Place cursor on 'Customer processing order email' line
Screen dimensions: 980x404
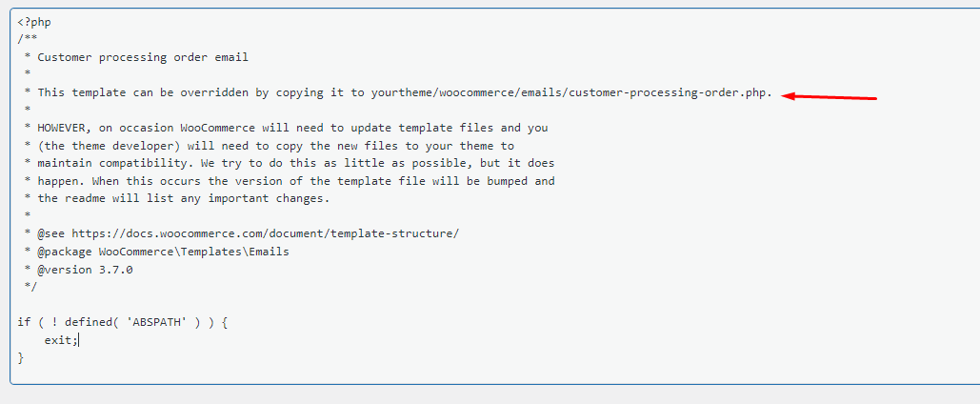click(x=143, y=57)
